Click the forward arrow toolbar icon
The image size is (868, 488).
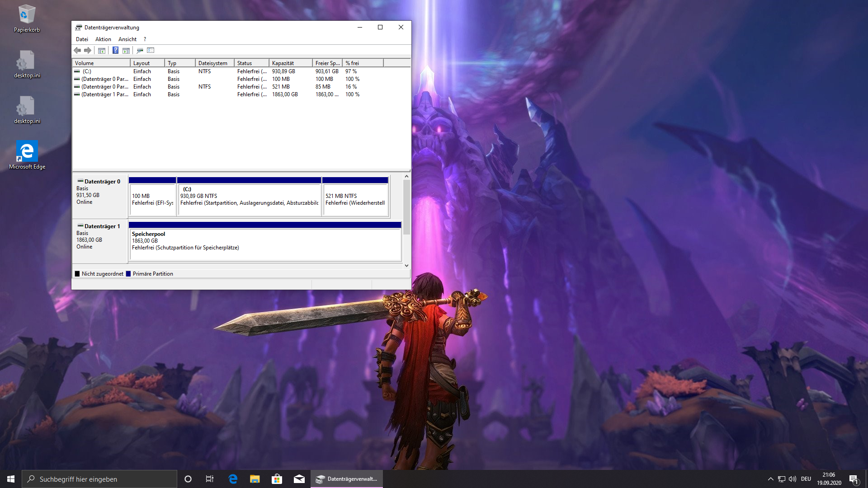point(88,51)
